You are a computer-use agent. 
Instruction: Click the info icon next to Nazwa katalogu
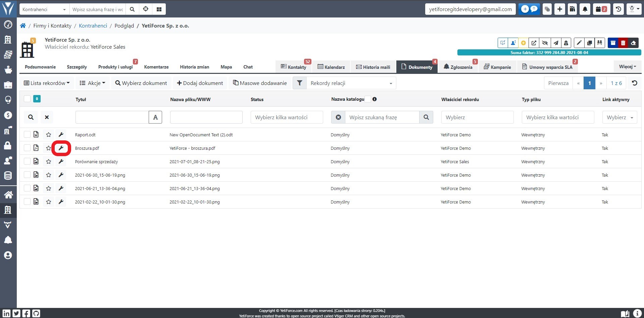point(375,99)
